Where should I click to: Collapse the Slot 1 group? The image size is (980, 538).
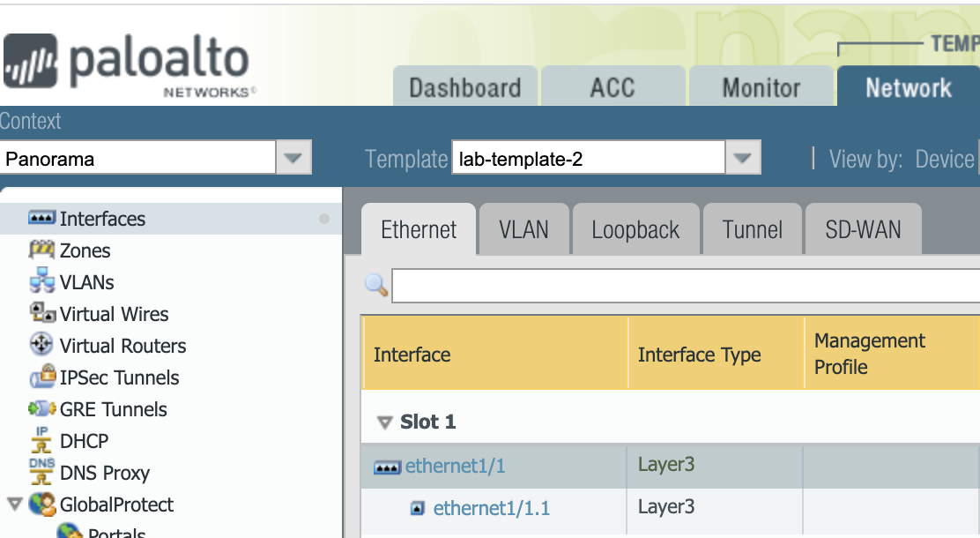point(384,422)
